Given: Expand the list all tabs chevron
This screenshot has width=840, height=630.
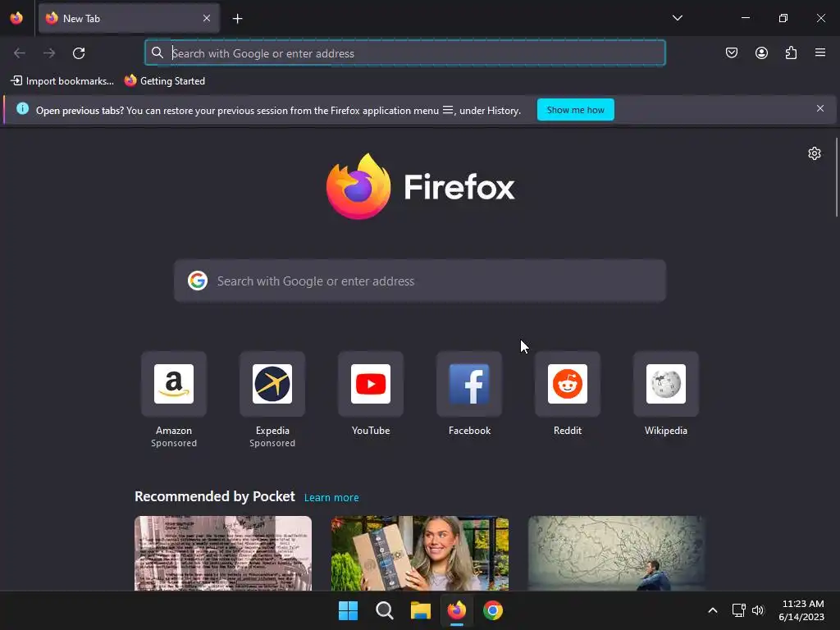Looking at the screenshot, I should (x=677, y=18).
